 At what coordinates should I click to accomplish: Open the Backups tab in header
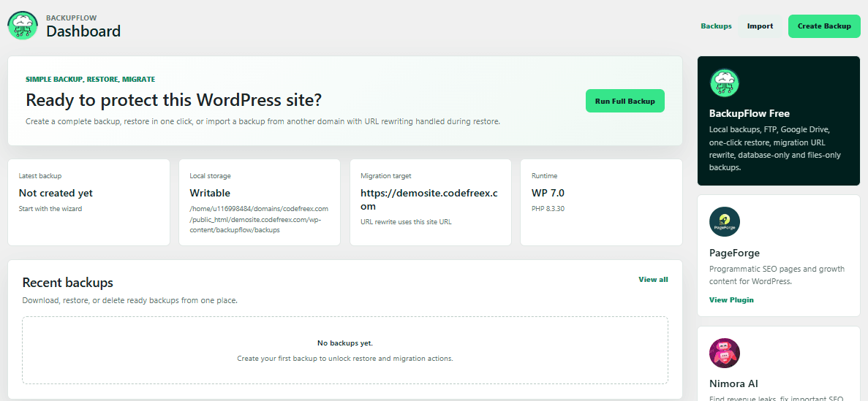click(716, 26)
